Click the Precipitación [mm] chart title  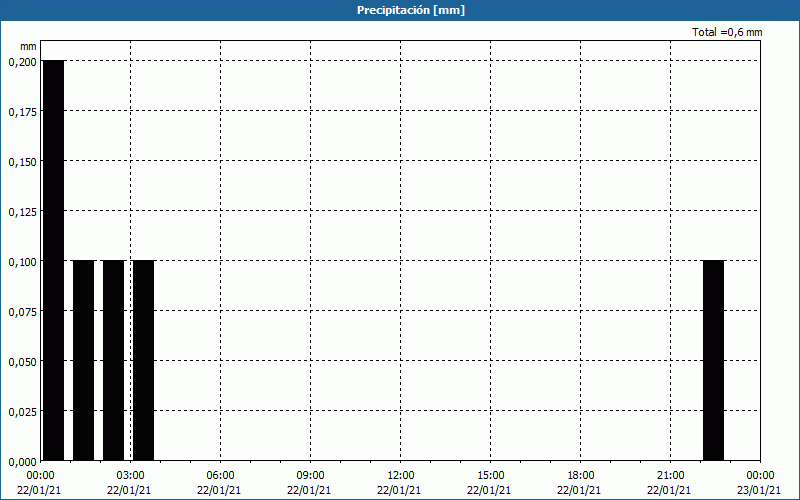(411, 10)
